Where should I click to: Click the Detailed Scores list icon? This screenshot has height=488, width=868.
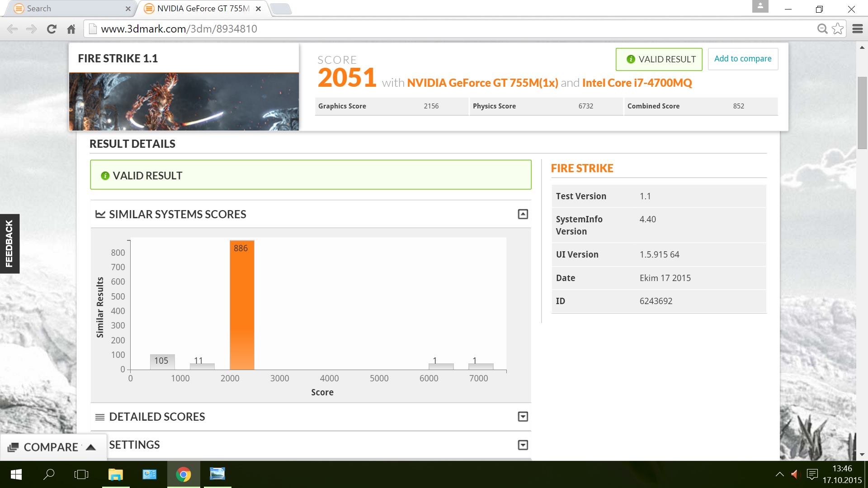click(100, 417)
